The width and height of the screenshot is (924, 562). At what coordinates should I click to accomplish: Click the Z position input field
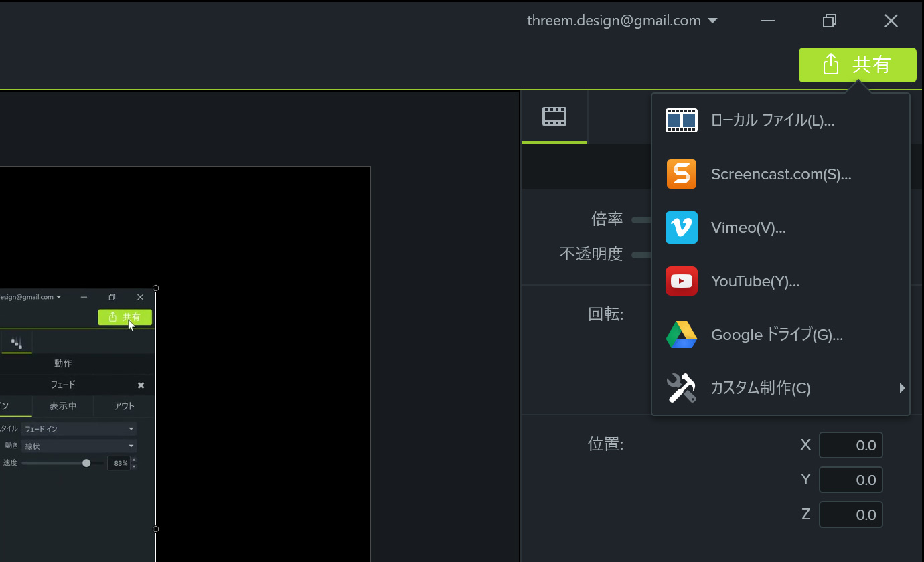tap(850, 514)
